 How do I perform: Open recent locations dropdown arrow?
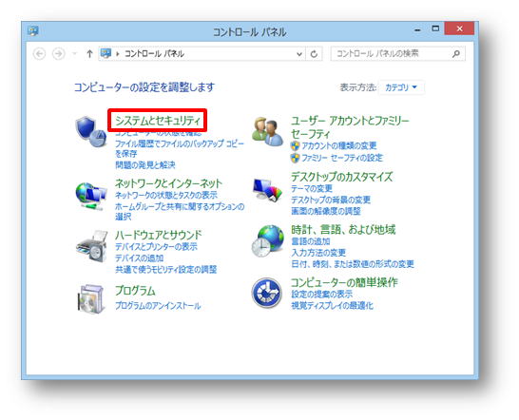tap(75, 53)
